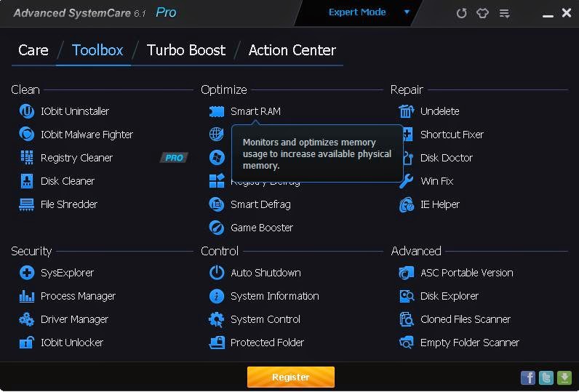Image resolution: width=579 pixels, height=392 pixels.
Task: Click the System Information text label
Action: pos(275,296)
